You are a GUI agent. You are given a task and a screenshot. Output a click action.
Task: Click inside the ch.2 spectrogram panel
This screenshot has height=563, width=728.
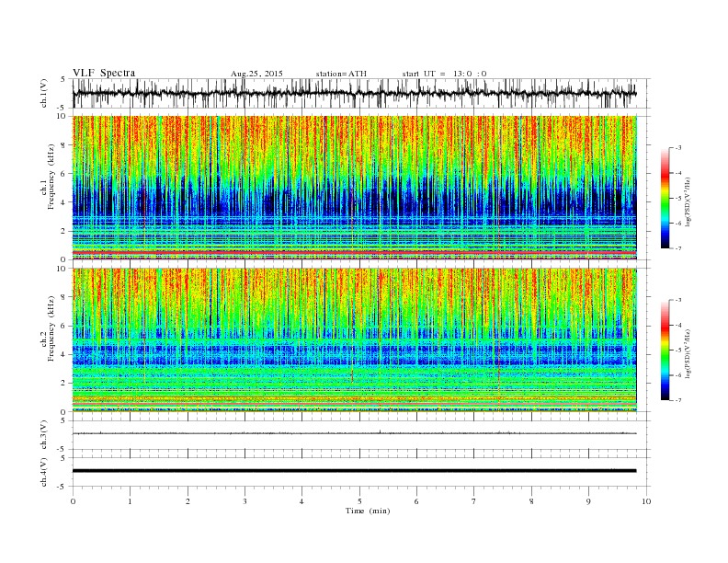click(354, 339)
